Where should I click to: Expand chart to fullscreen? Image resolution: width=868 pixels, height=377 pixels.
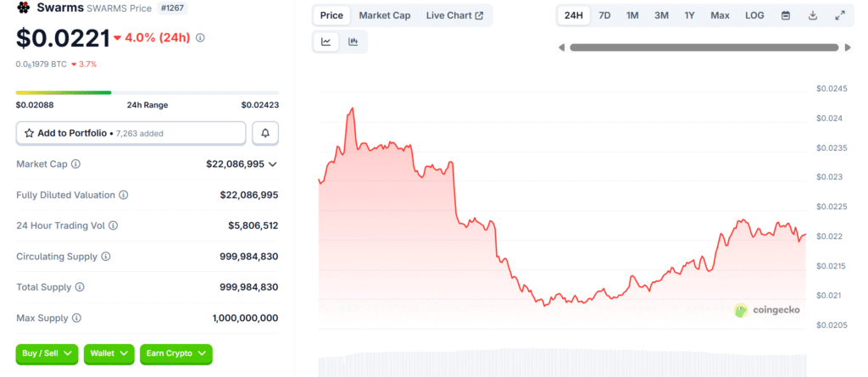(840, 15)
